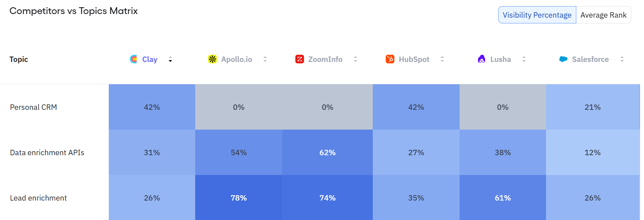Select the Personal CRM topic row

point(33,107)
